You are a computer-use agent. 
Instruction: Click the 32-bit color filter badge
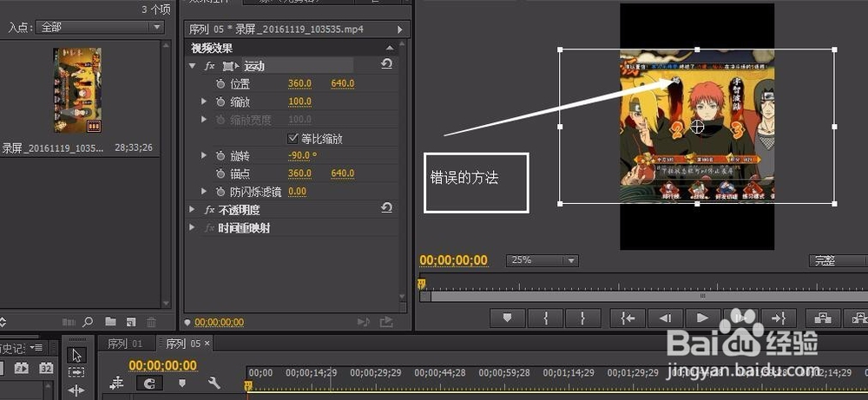coord(46,368)
